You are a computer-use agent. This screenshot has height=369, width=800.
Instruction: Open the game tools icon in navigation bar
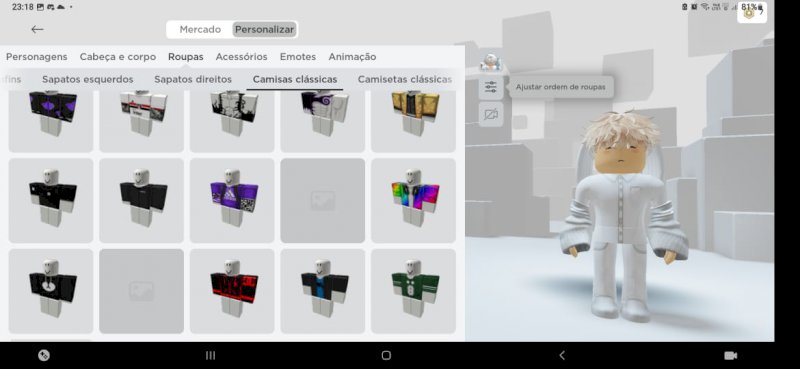(x=44, y=355)
